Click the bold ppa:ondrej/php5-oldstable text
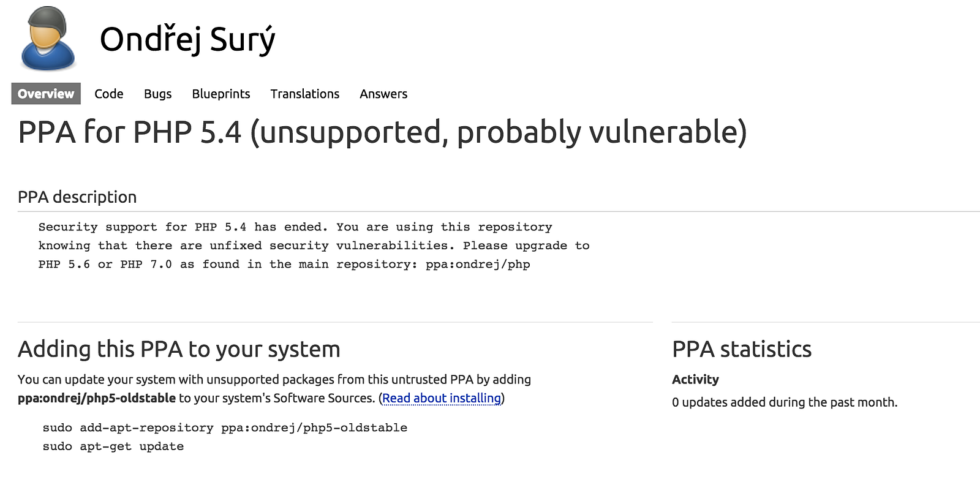The height and width of the screenshot is (482, 980). (97, 398)
